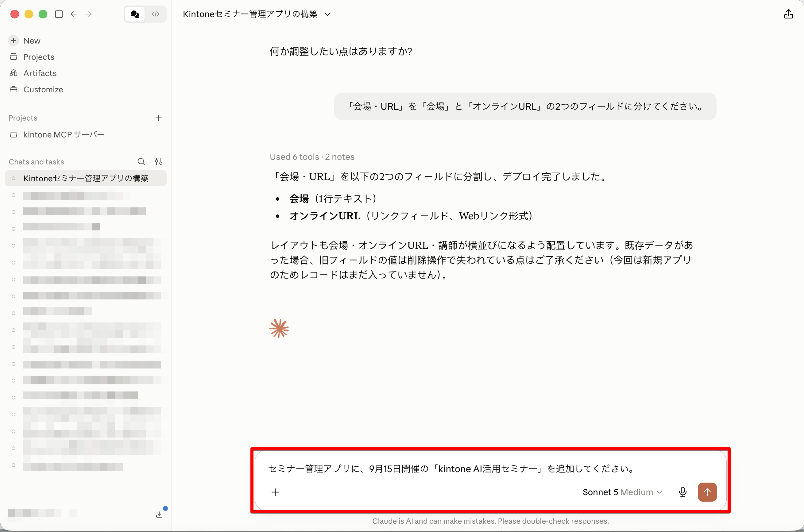Activate the microphone voice input
804x532 pixels.
point(682,492)
